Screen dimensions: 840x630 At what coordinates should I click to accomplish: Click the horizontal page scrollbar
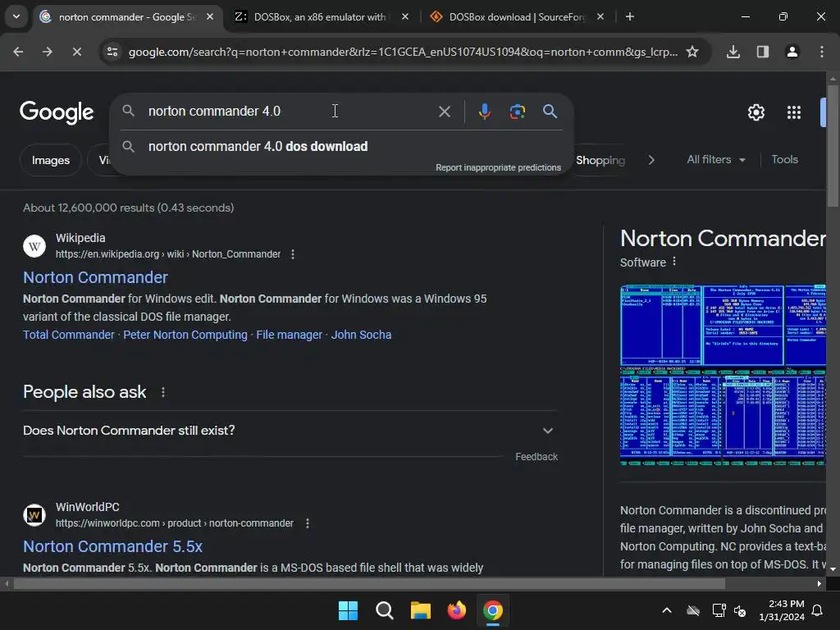point(369,584)
